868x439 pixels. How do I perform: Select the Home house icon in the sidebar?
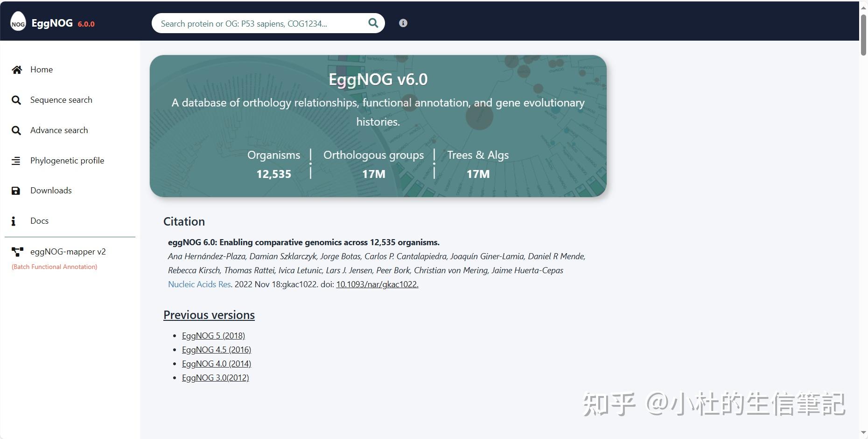pyautogui.click(x=16, y=70)
